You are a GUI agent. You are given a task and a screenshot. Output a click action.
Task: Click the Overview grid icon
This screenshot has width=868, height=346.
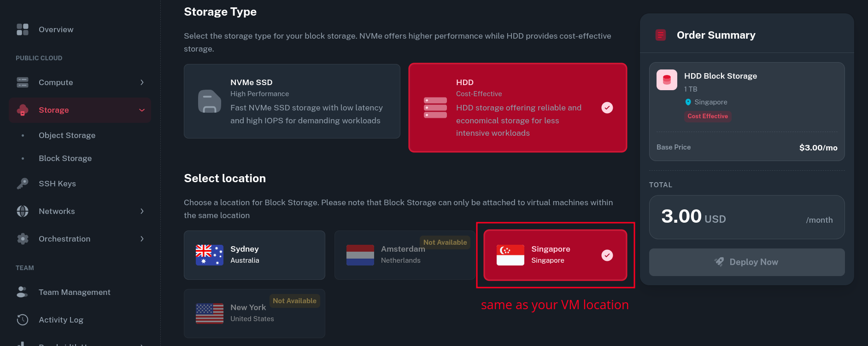[x=23, y=29]
